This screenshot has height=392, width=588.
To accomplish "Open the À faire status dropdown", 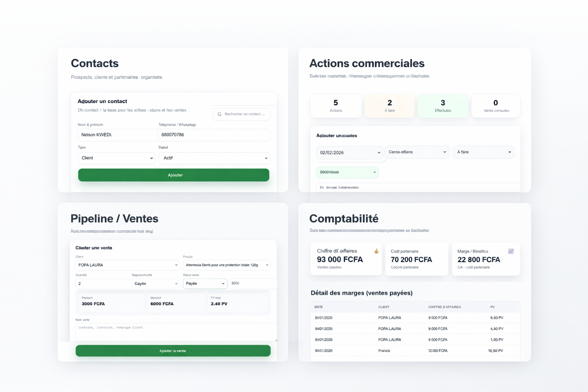I will click(x=483, y=152).
